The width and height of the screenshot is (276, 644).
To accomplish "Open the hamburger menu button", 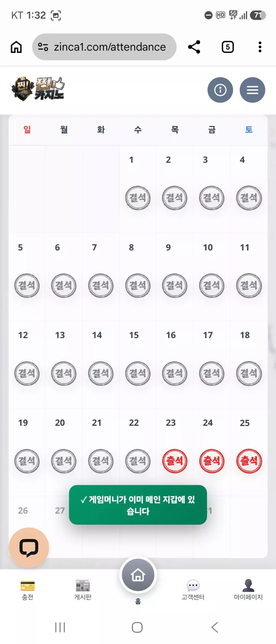I will click(252, 90).
